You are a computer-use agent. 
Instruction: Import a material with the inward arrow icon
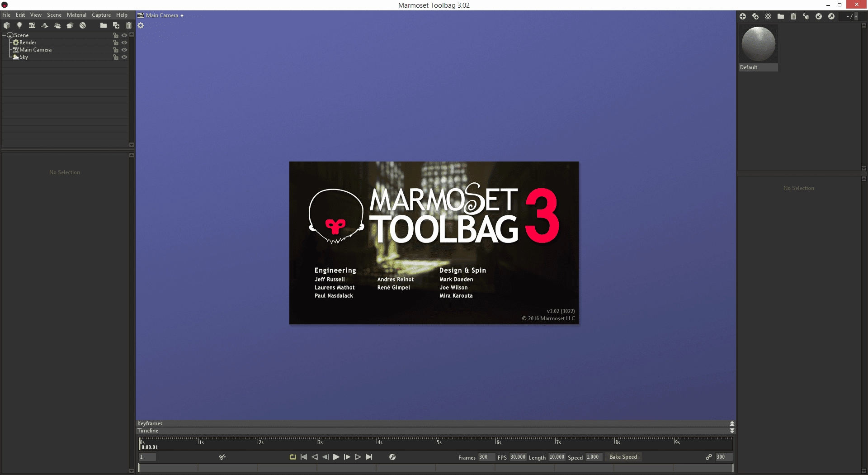[819, 16]
